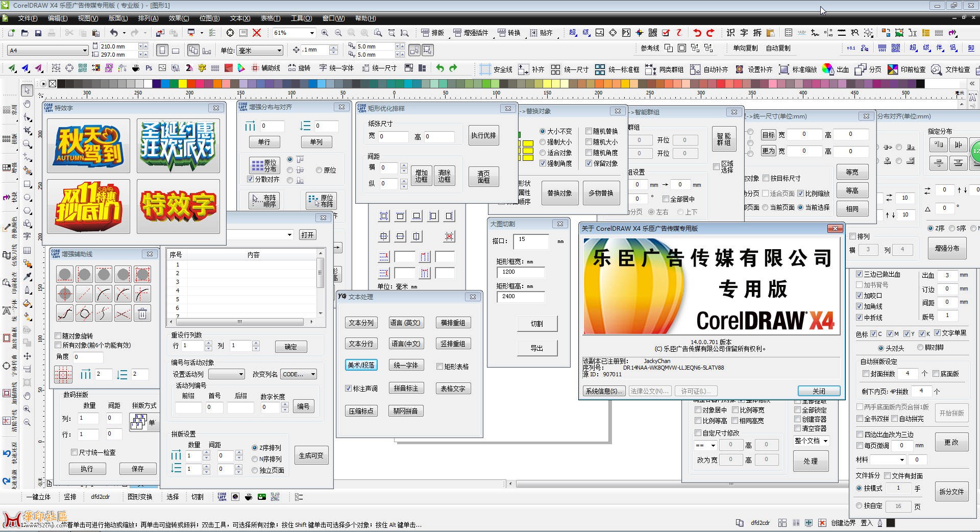Viewport: 980px width, 532px height.
Task: Click the 文本分列 button in 文本处理
Action: pos(361,323)
